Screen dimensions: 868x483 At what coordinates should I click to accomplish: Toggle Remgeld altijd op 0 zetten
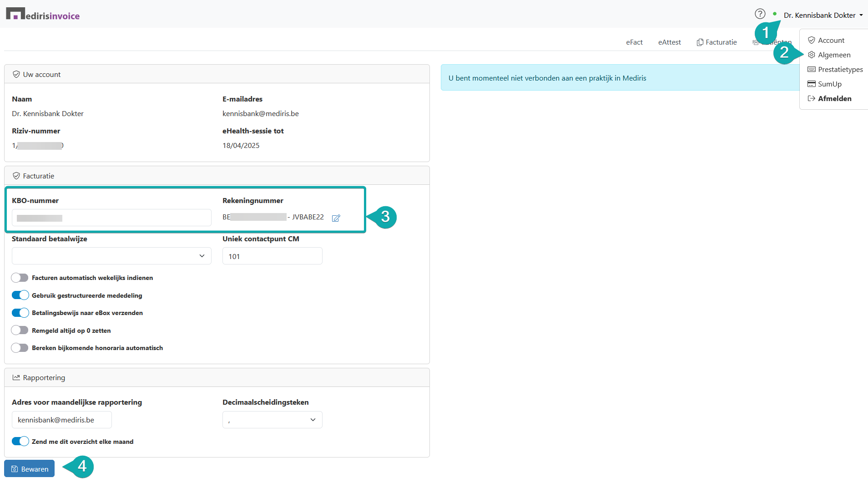[20, 330]
